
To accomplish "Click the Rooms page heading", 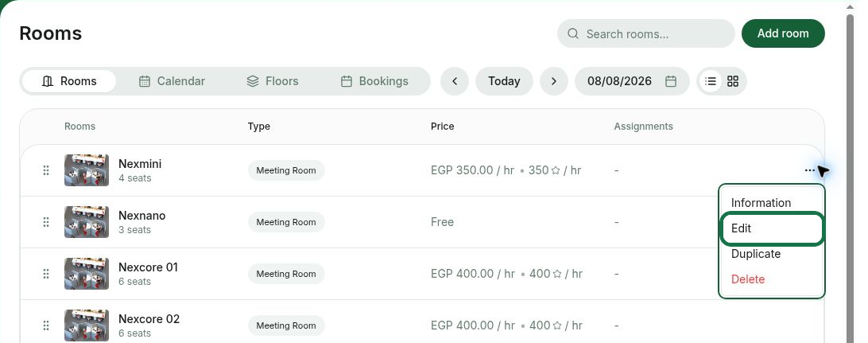I will click(x=50, y=33).
